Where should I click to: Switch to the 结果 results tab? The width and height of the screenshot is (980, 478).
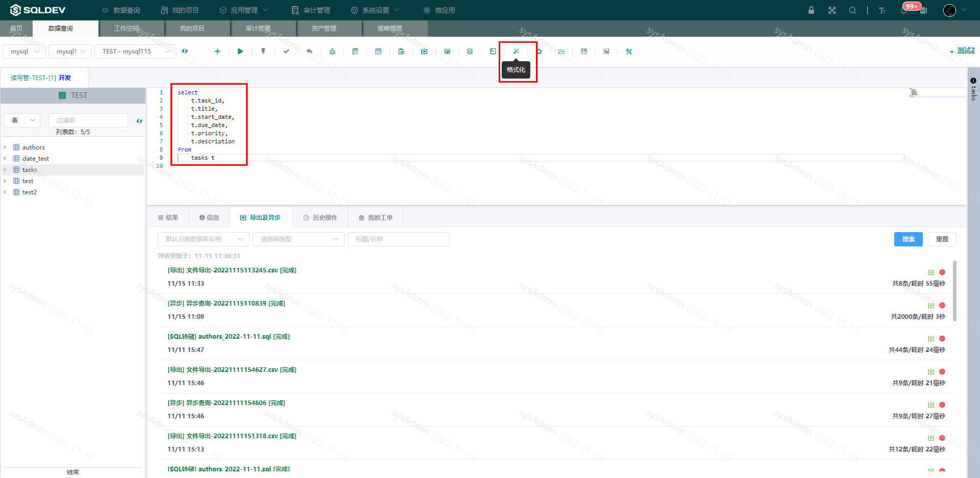tap(168, 218)
